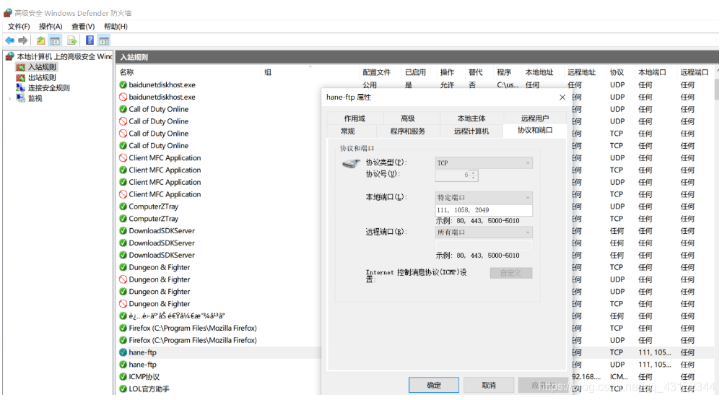
Task: Switch to the 作用域 tab
Action: pos(355,118)
